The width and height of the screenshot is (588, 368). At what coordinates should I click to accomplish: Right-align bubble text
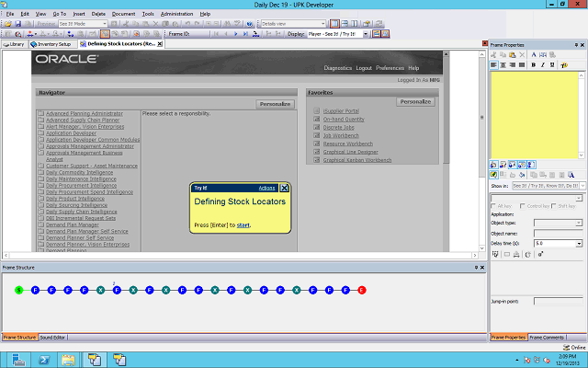point(513,65)
